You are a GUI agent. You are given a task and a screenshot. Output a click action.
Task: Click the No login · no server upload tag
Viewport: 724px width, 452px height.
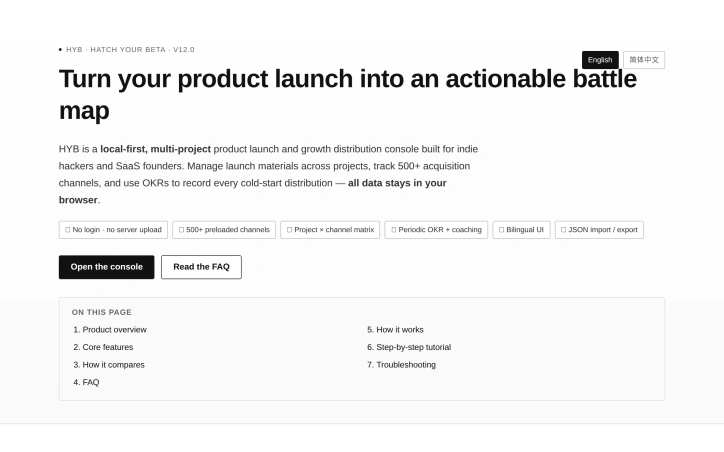coord(113,230)
